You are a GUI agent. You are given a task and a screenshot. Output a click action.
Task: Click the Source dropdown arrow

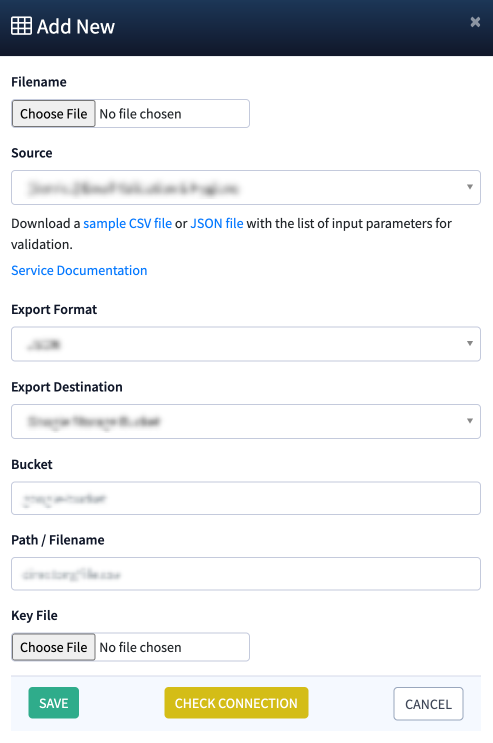[x=470, y=187]
